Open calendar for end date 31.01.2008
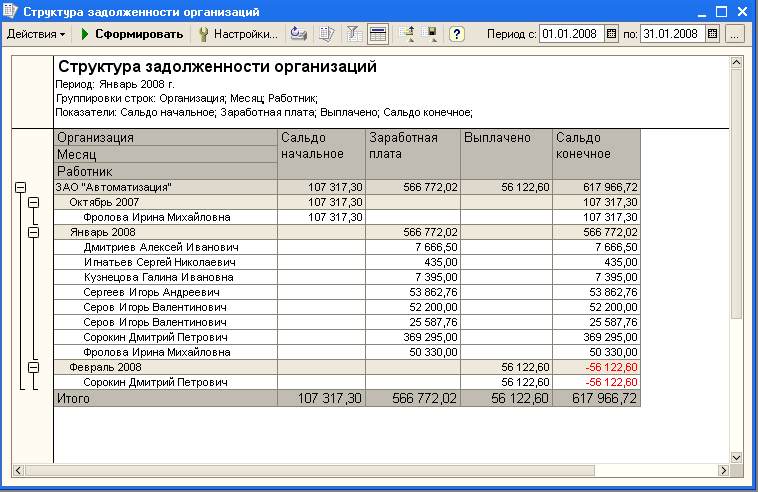Image resolution: width=758 pixels, height=492 pixels. 712,34
